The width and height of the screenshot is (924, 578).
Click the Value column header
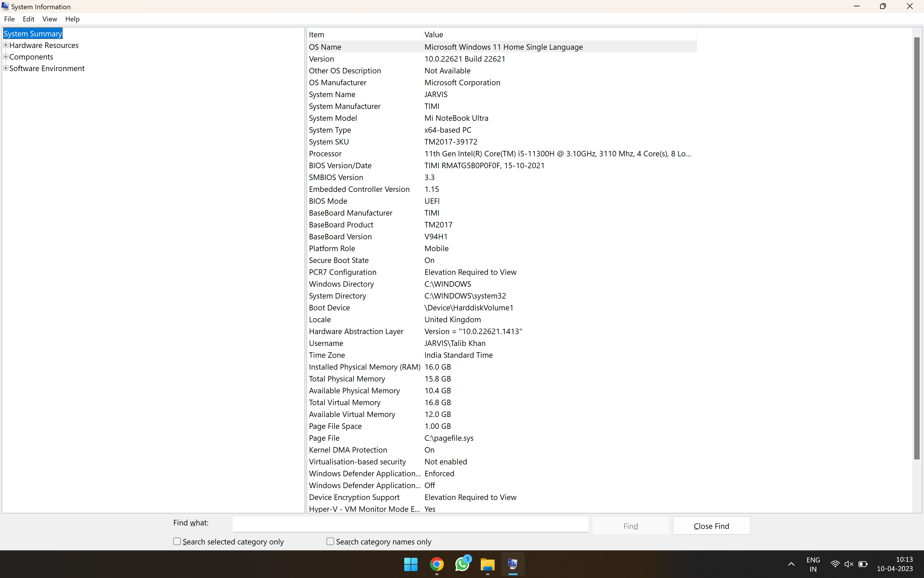tap(560, 34)
